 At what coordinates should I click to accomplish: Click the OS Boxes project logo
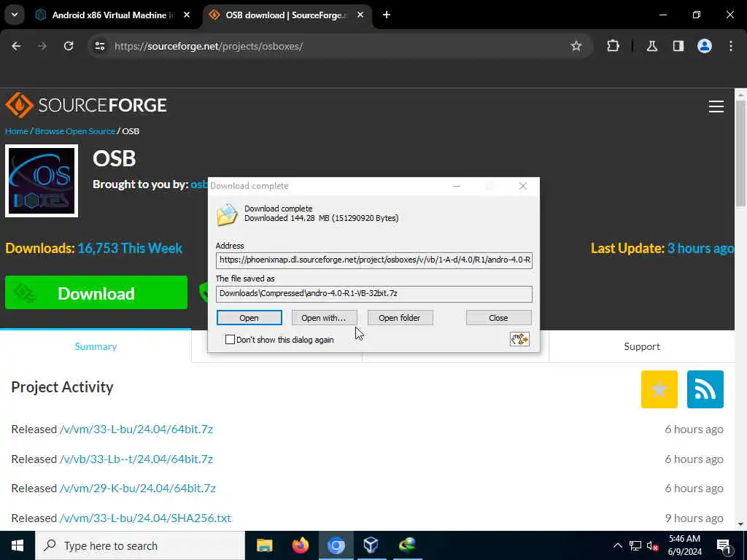(x=42, y=181)
